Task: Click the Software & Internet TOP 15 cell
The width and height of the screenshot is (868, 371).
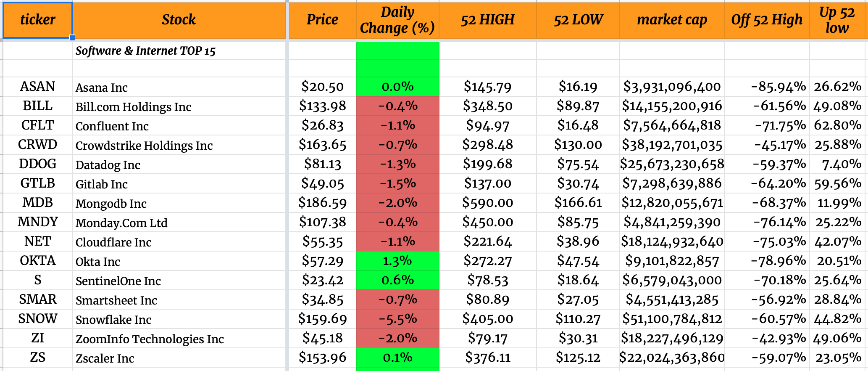Action: point(145,51)
